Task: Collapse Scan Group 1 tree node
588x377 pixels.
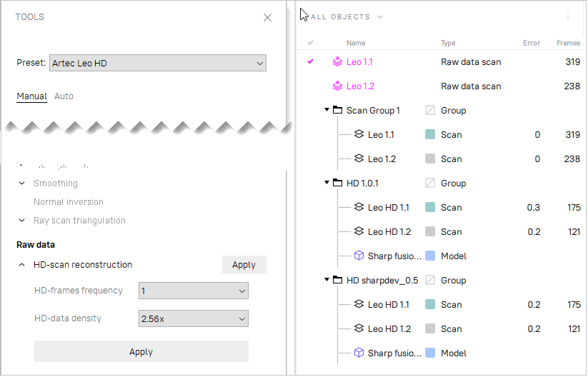Action: coord(327,110)
